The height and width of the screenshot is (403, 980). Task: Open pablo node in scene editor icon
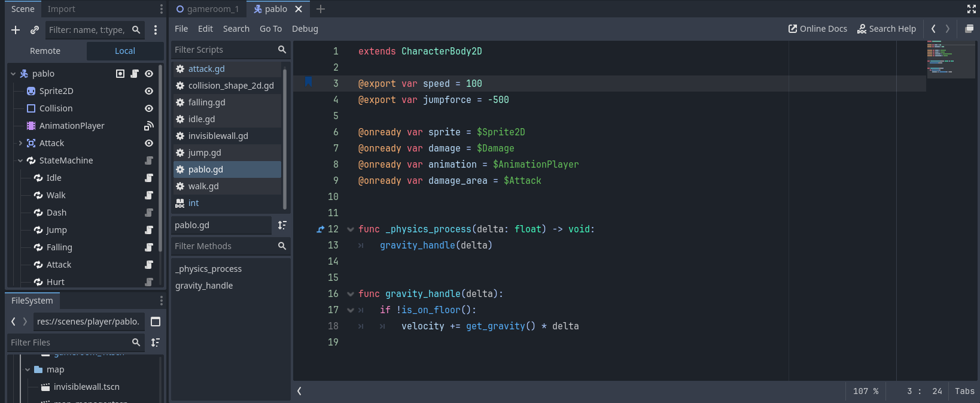tap(120, 74)
